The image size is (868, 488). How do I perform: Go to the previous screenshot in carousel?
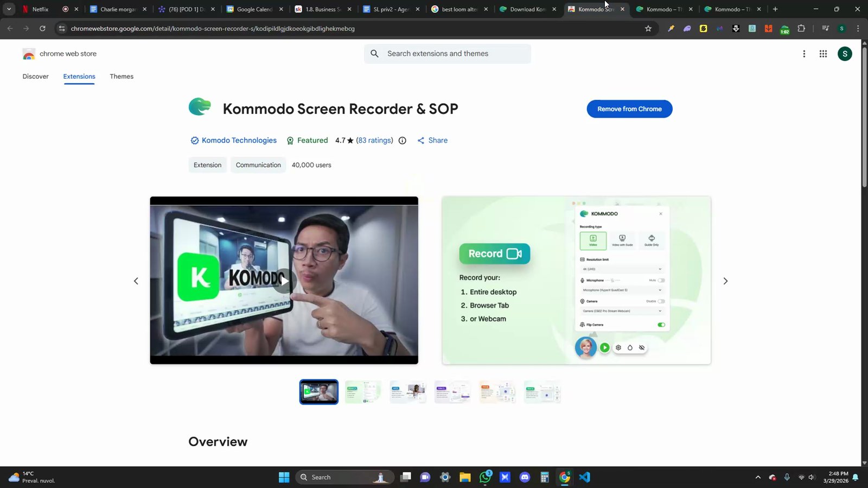(136, 281)
